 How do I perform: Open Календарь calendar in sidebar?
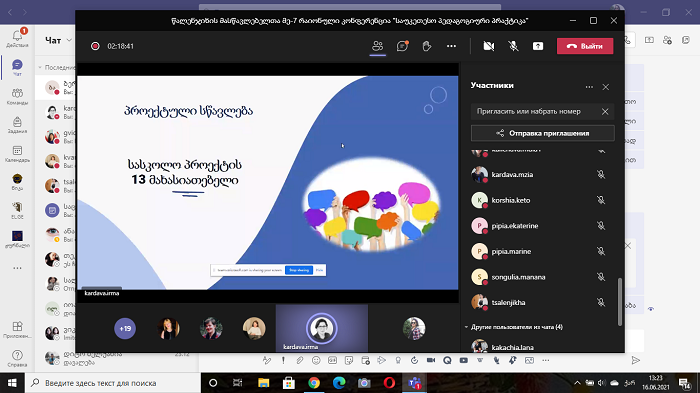coord(17,153)
